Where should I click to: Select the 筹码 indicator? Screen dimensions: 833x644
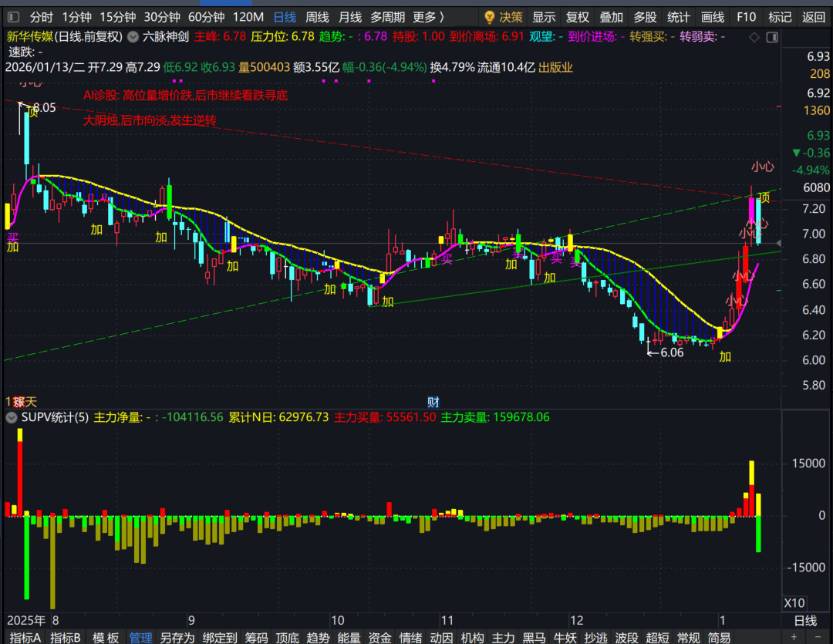point(257,638)
